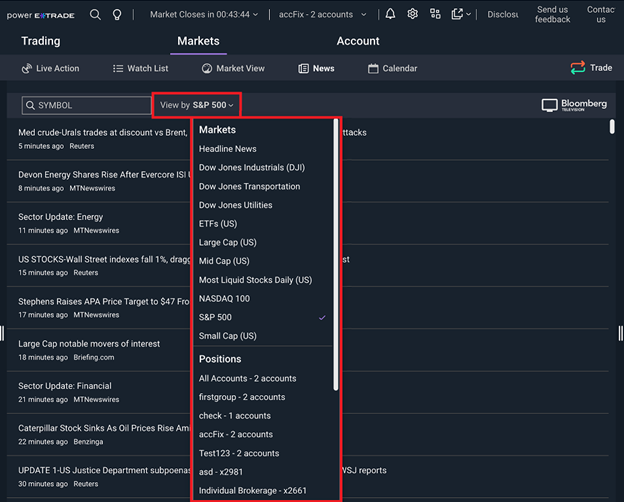Open the Watch List sub-tab
The width and height of the screenshot is (624, 502).
(140, 68)
